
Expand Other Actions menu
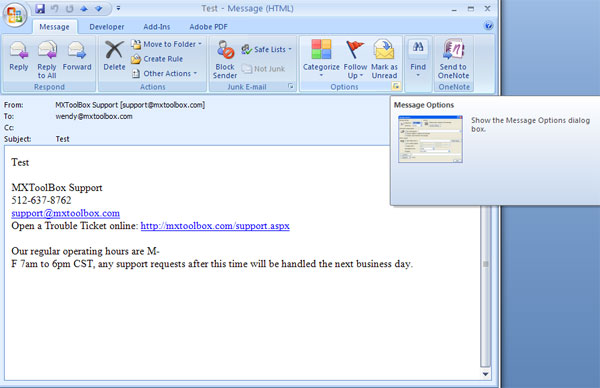pyautogui.click(x=165, y=73)
